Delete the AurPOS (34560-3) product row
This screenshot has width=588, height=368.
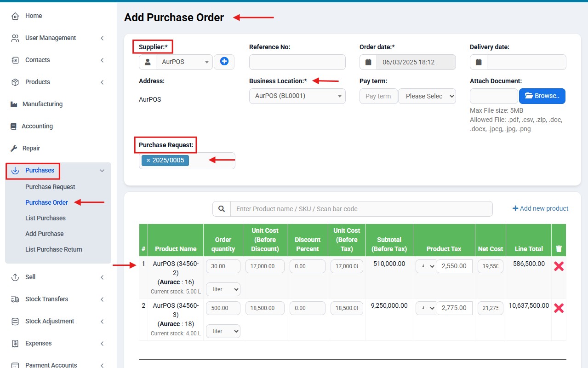point(559,308)
